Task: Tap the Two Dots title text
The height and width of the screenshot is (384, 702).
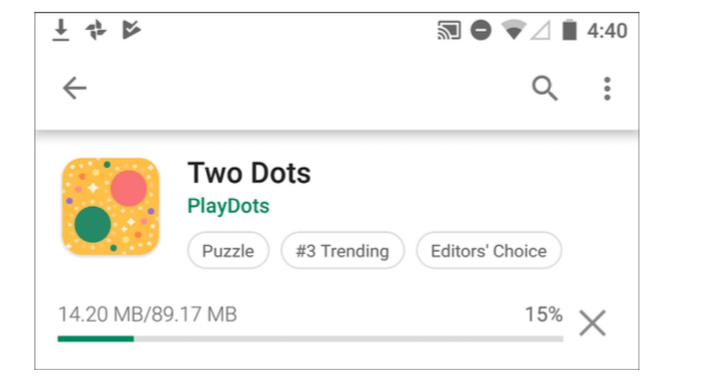Action: (249, 173)
